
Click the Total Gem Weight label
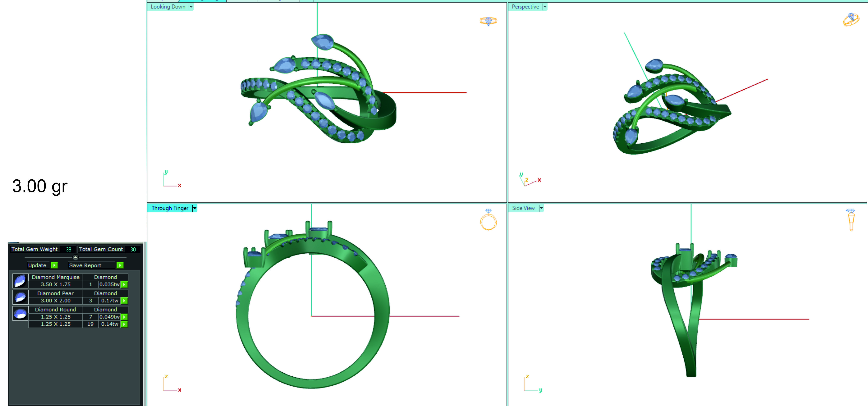[34, 249]
